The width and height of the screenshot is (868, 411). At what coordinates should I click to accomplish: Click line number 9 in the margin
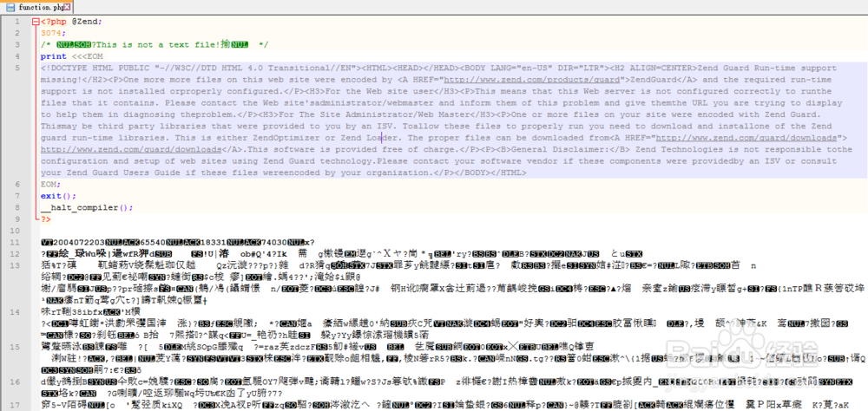(17, 219)
